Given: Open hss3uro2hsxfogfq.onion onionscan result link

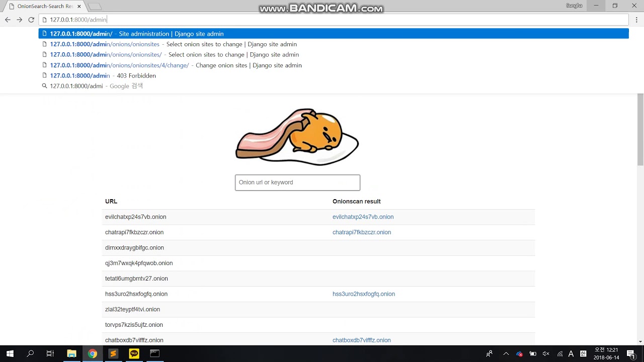Looking at the screenshot, I should point(364,294).
